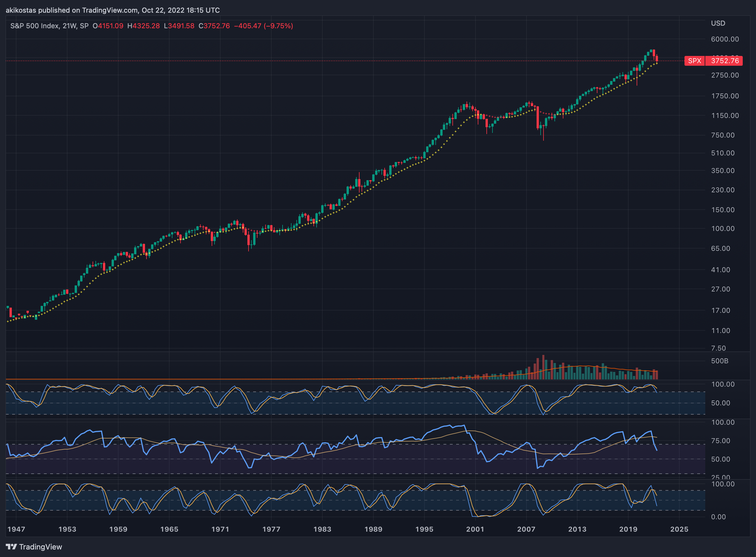Click the 230.00 price axis label
Viewport: 756px width, 557px height.
(723, 190)
